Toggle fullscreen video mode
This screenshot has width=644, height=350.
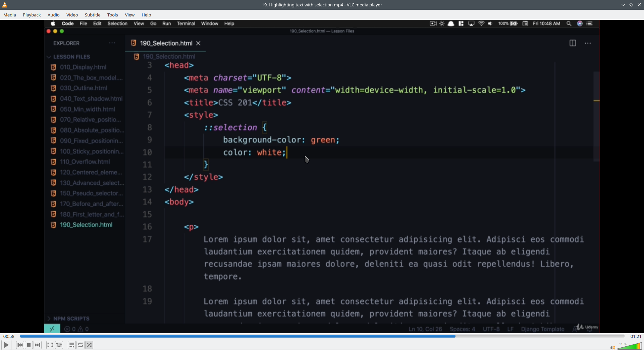point(50,345)
